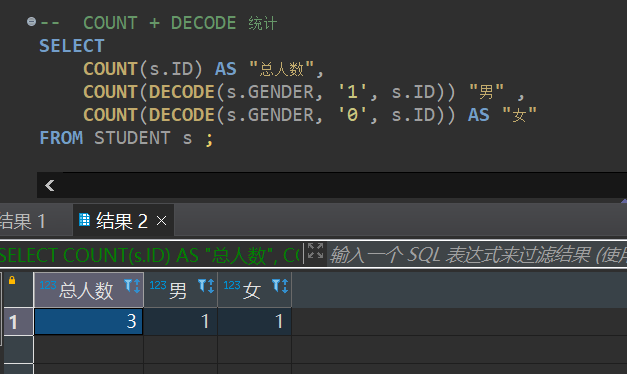Switch to the 结果 1 tab
Image resolution: width=627 pixels, height=374 pixels.
tap(23, 221)
